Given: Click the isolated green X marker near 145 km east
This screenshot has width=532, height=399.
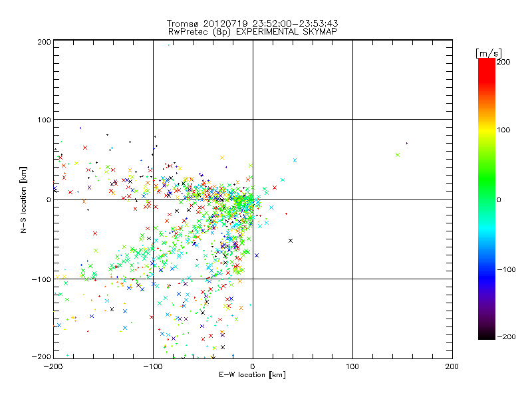Looking at the screenshot, I should 398,155.
